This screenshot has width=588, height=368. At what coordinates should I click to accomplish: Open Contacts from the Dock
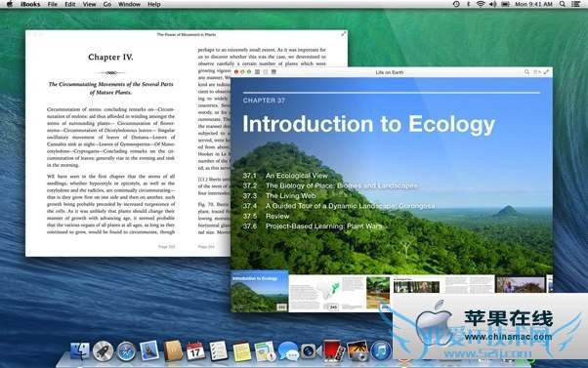(173, 350)
